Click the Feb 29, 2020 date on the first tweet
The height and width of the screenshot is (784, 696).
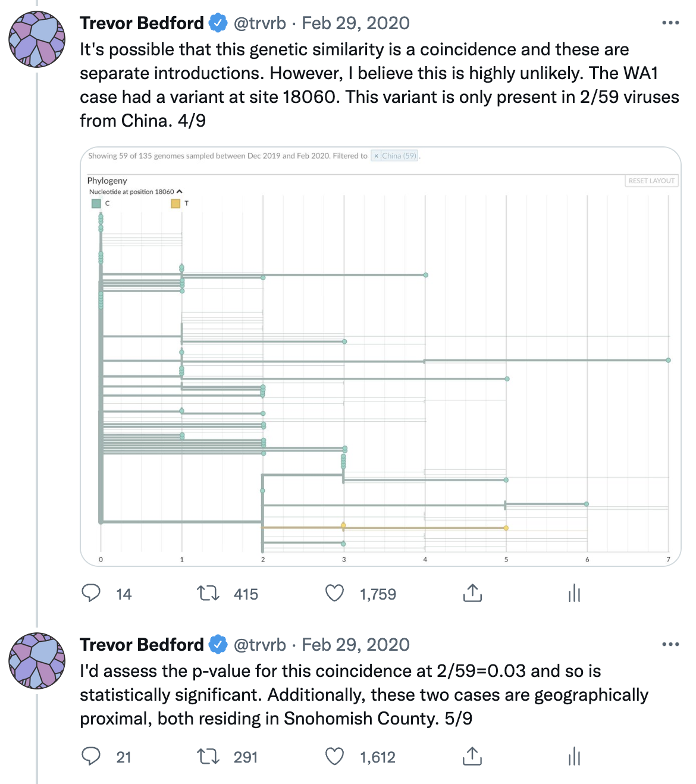point(356,23)
